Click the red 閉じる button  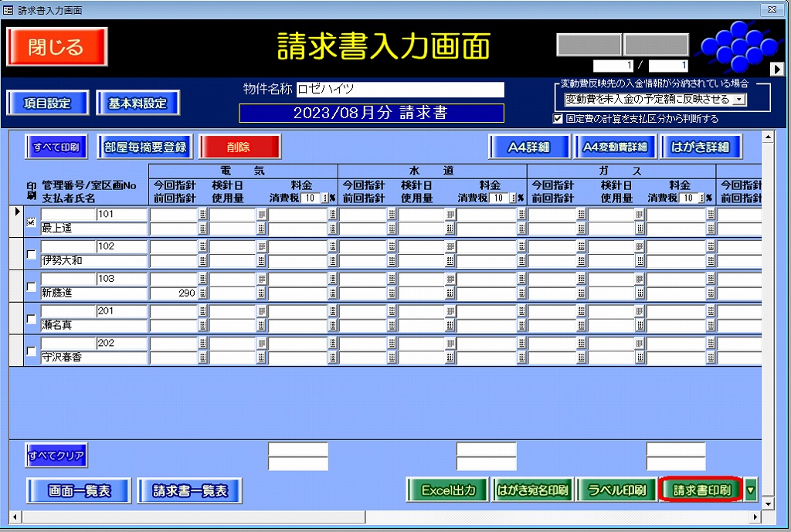click(56, 47)
